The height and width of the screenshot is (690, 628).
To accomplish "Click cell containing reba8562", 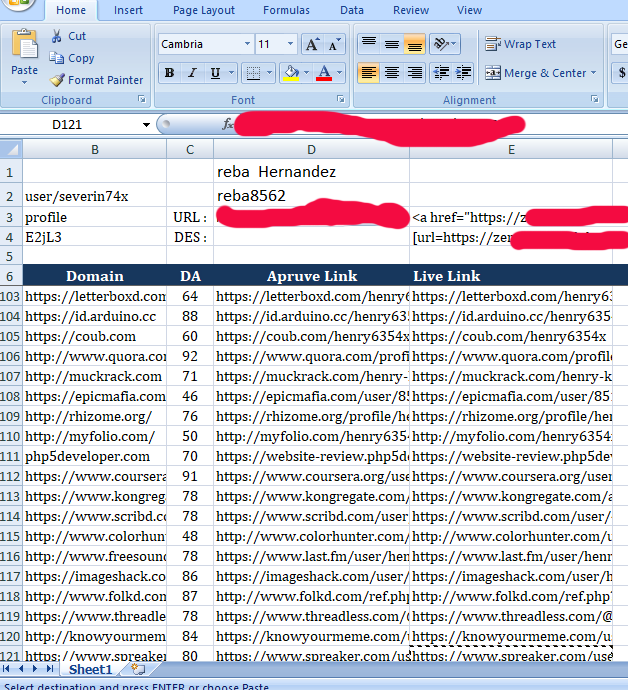I will [x=311, y=195].
